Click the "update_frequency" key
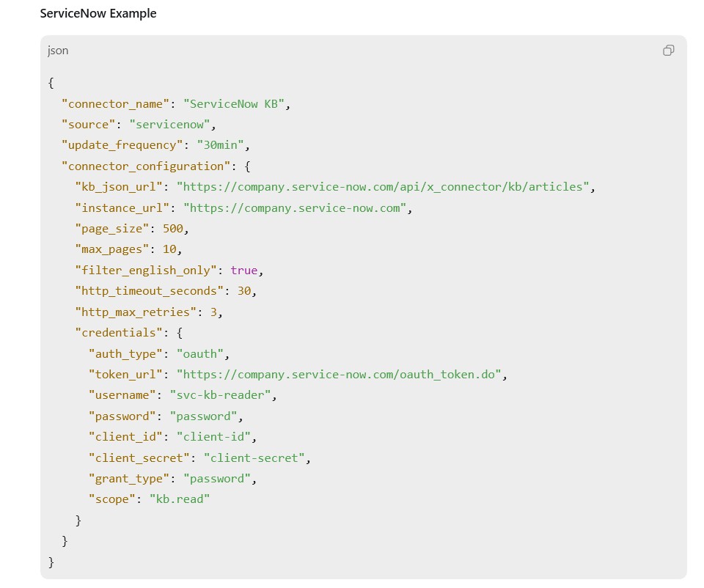 click(122, 145)
